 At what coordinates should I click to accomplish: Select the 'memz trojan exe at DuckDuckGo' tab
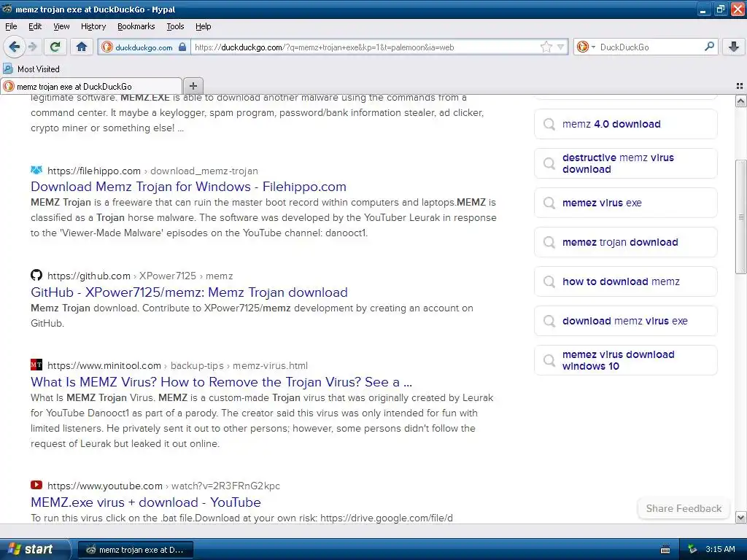coord(91,86)
